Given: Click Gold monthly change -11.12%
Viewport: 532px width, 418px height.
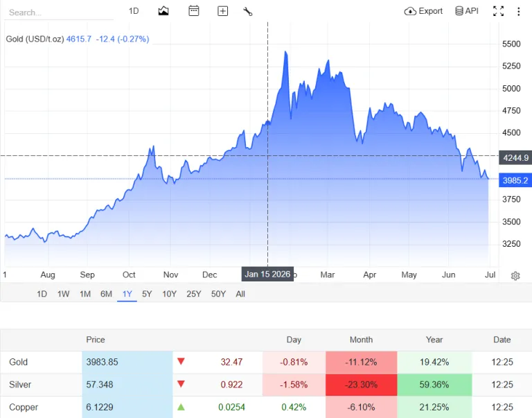Looking at the screenshot, I should (x=361, y=362).
